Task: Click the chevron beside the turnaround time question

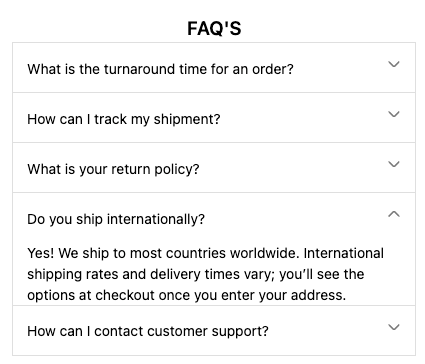Action: click(x=394, y=64)
